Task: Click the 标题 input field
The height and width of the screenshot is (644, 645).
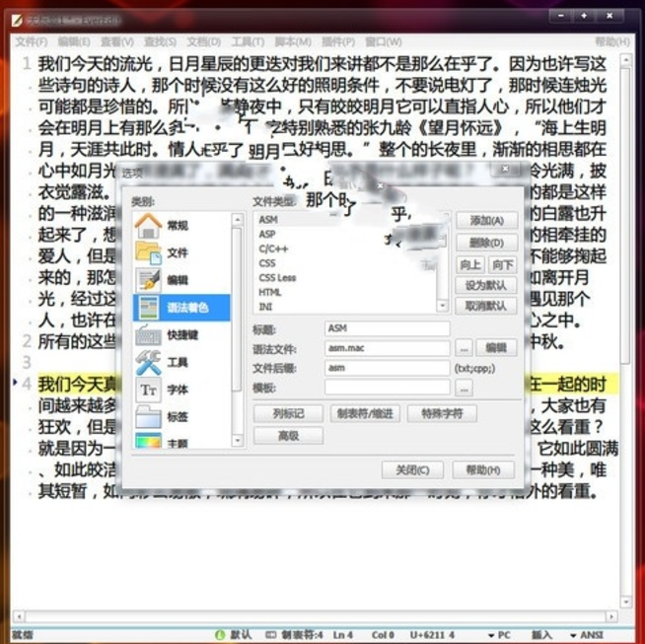Action: 387,328
